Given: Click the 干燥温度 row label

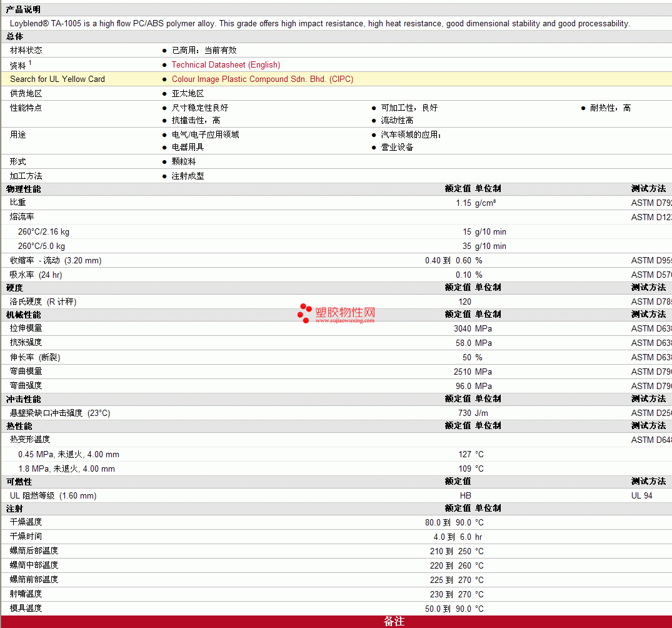Looking at the screenshot, I should (x=26, y=522).
